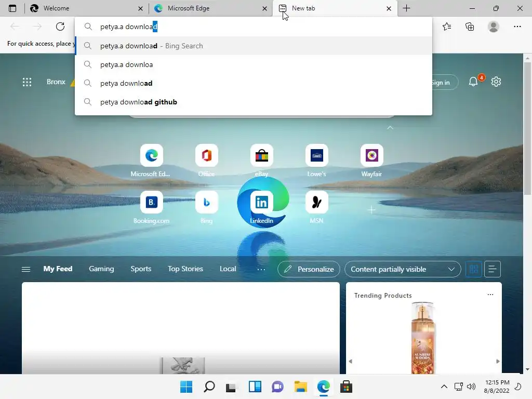Click in the address bar text field

(254, 26)
